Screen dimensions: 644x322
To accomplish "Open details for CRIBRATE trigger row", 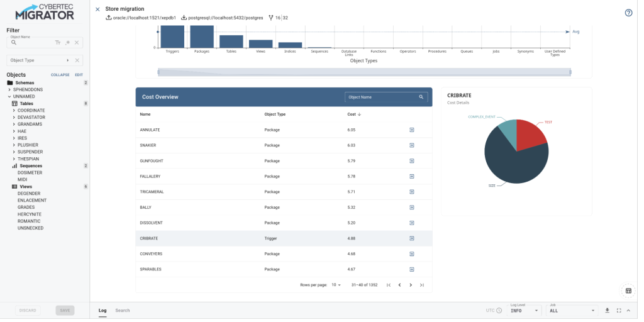I will coord(411,238).
